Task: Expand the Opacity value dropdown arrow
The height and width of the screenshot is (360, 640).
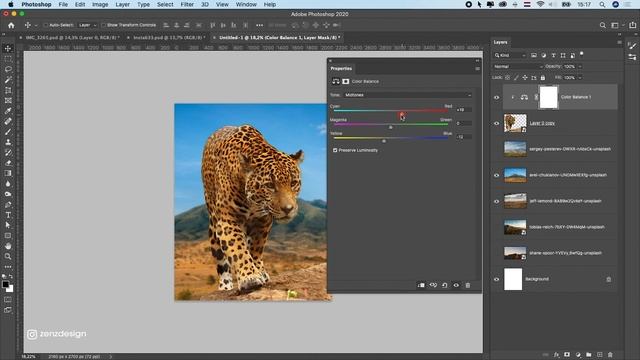Action: pos(580,67)
